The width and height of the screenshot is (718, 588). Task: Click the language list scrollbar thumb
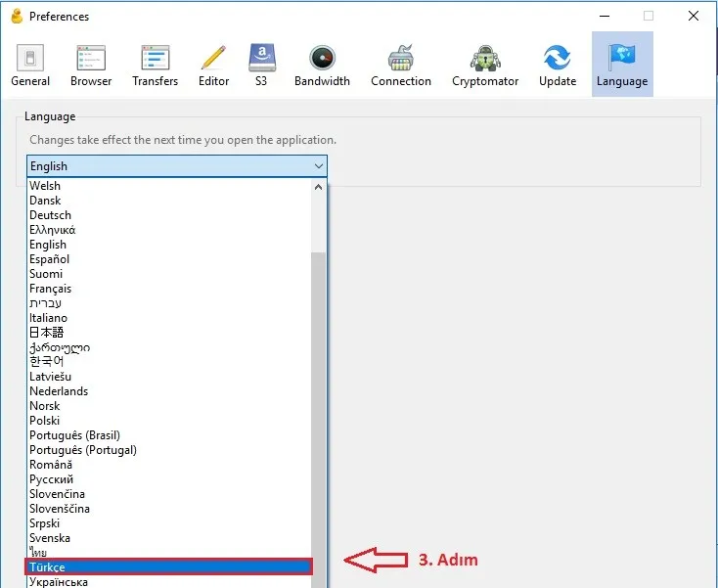pos(318,419)
